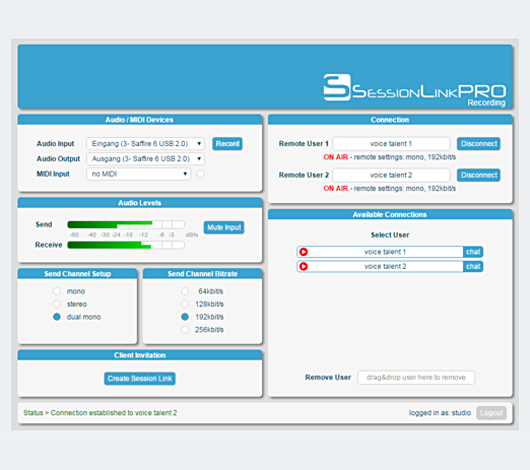Click the ON AIR status for Remote User 2
Screen dimensions: 530x470
point(336,188)
